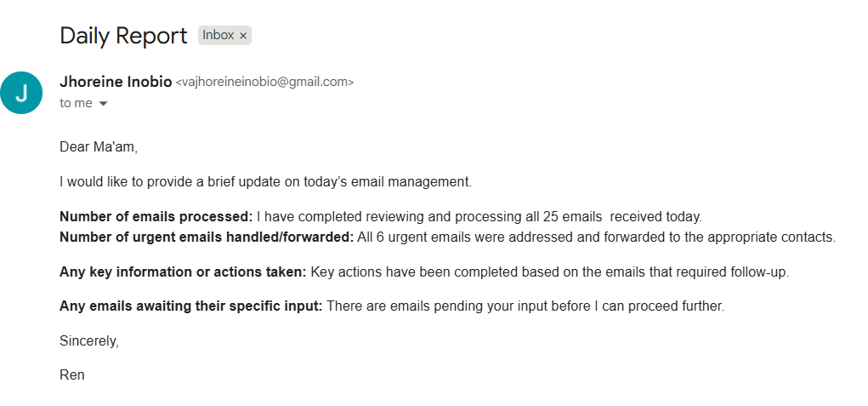Click the "Dear Ma'am," greeting line
This screenshot has height=406, width=868.
coord(98,147)
